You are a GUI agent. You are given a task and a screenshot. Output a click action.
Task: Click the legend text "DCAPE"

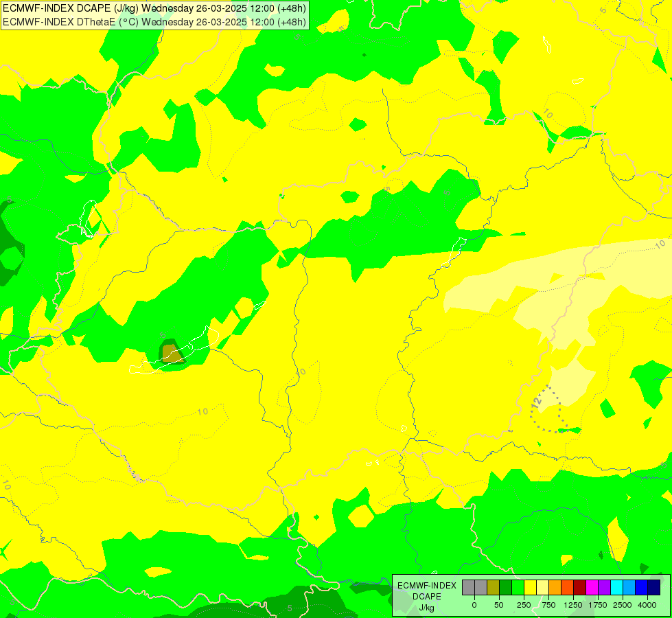pyautogui.click(x=427, y=597)
